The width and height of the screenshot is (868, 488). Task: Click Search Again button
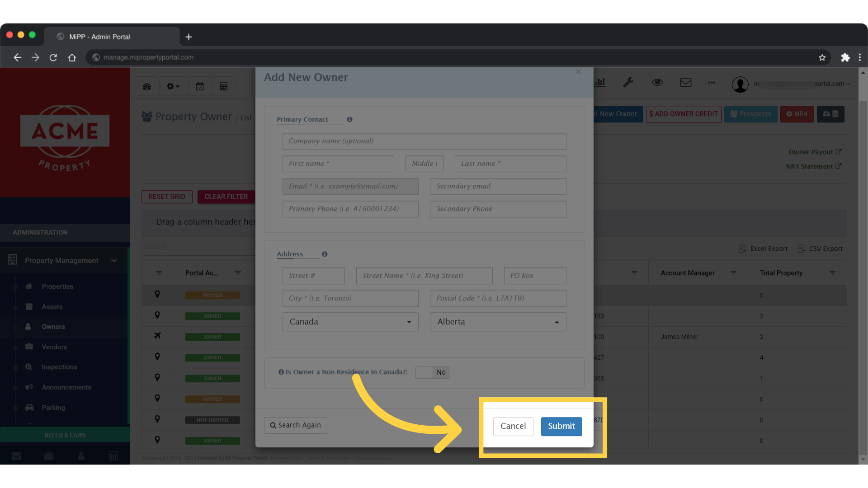(x=296, y=425)
